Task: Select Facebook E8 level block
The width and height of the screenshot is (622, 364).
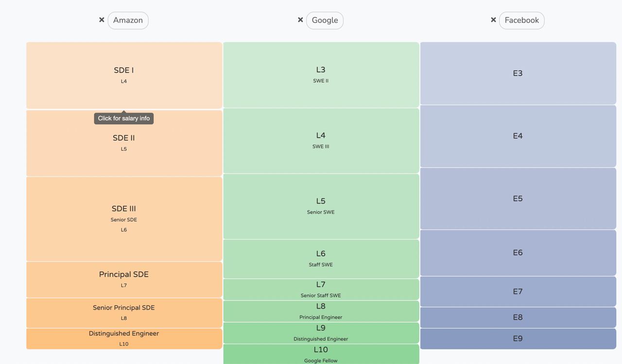Action: (x=518, y=317)
